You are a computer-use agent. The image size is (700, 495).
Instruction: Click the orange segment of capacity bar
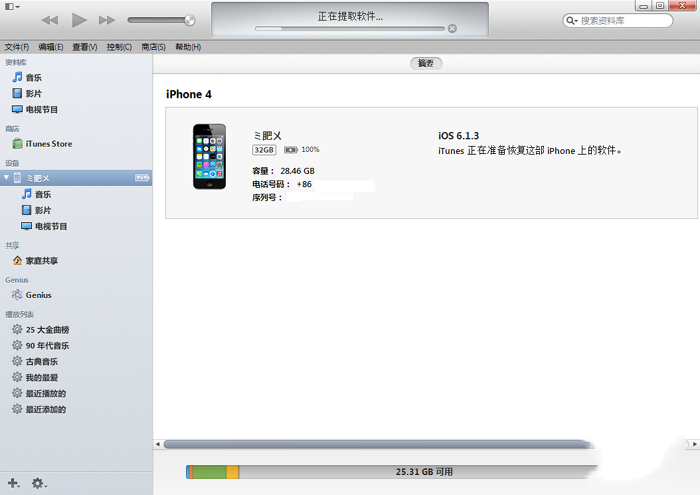pyautogui.click(x=233, y=472)
